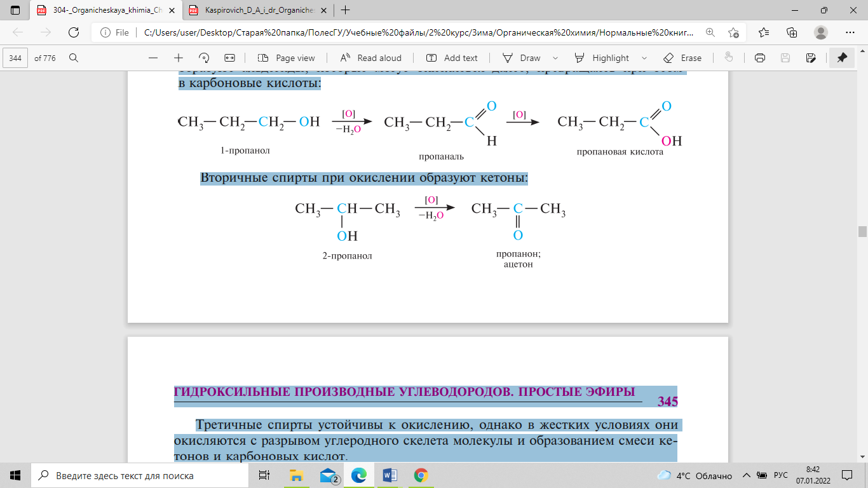Image resolution: width=868 pixels, height=488 pixels.
Task: Unpin the PDF toolbar
Action: point(843,58)
